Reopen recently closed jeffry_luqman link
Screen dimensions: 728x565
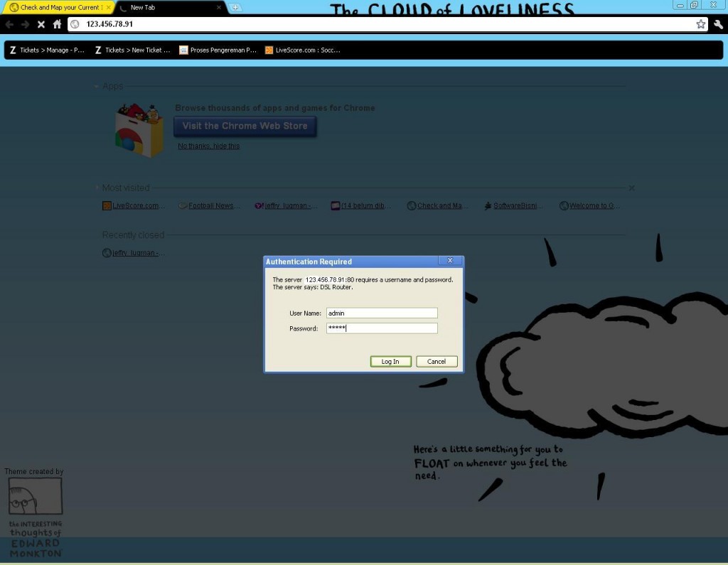point(133,253)
